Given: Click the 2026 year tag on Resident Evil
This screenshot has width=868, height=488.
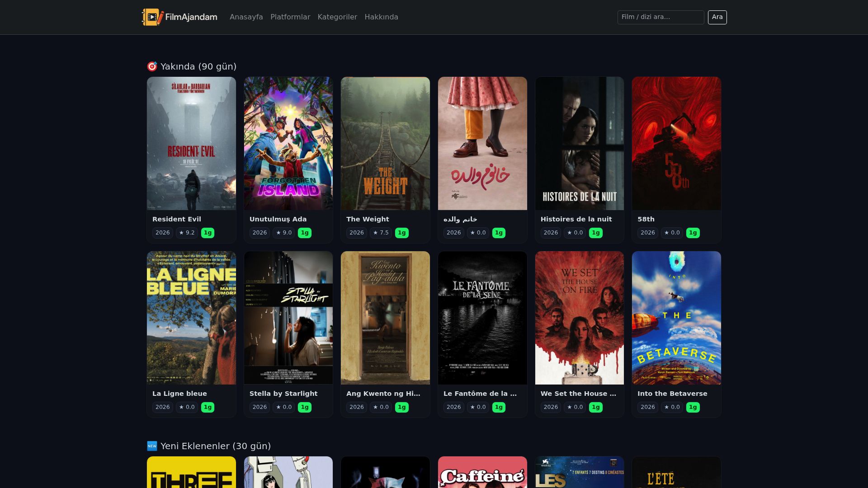Looking at the screenshot, I should 162,233.
